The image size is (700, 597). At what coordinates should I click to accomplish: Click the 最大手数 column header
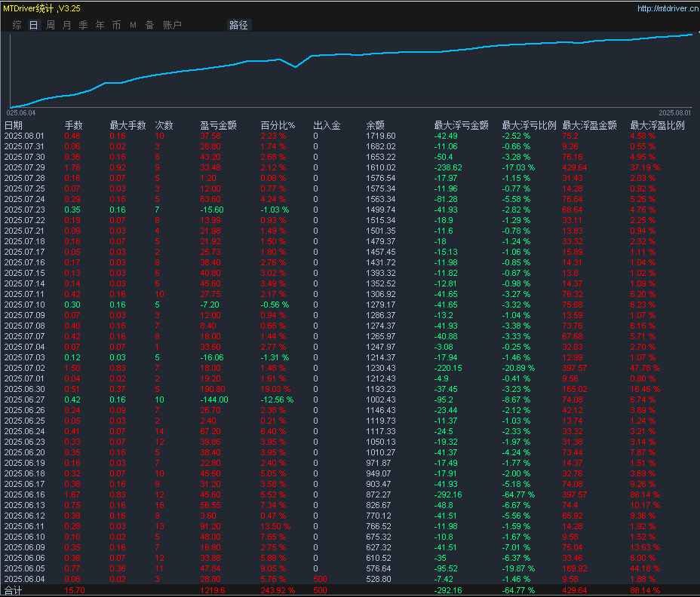pos(127,125)
